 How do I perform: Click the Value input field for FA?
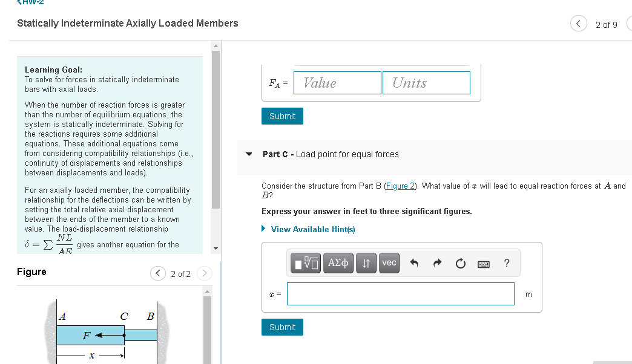pyautogui.click(x=337, y=83)
